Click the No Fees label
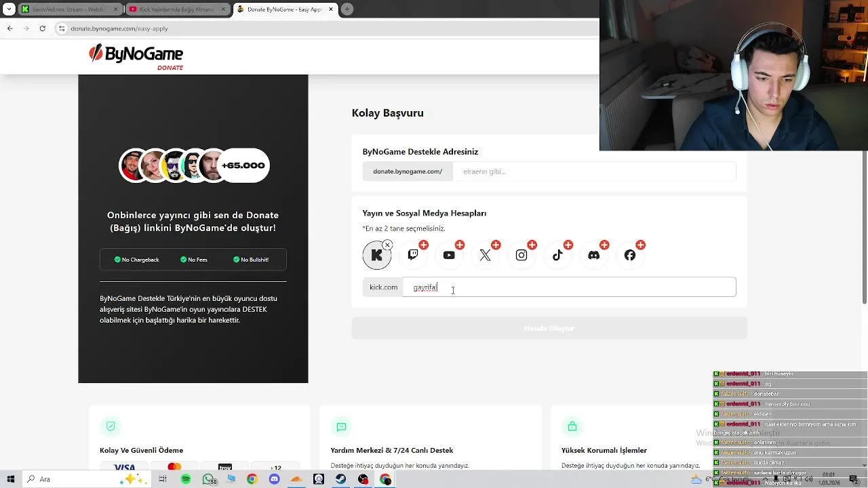 tap(194, 260)
